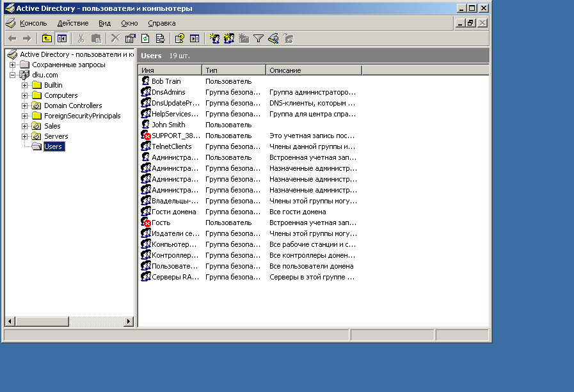Restore the inner console child window
Viewport: 574px width, 392px height.
click(x=470, y=23)
